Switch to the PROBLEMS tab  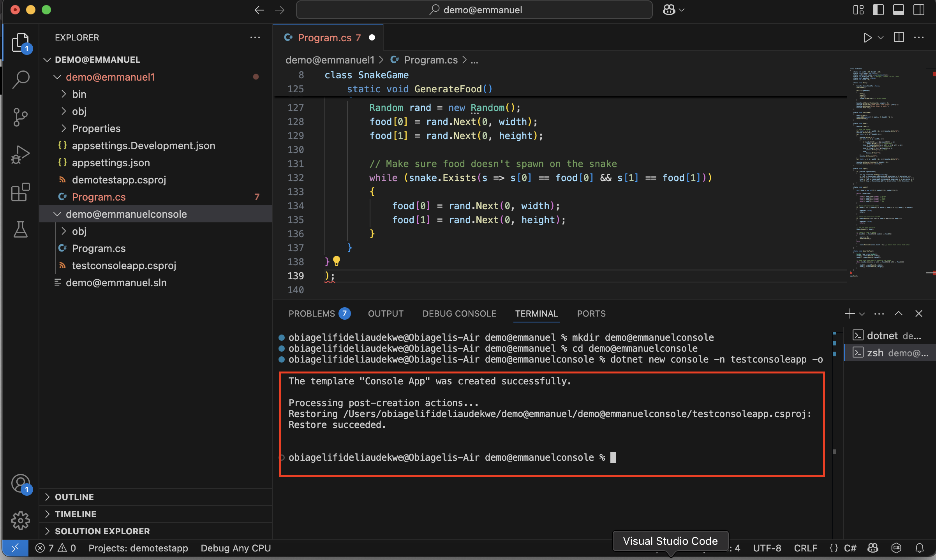click(319, 313)
